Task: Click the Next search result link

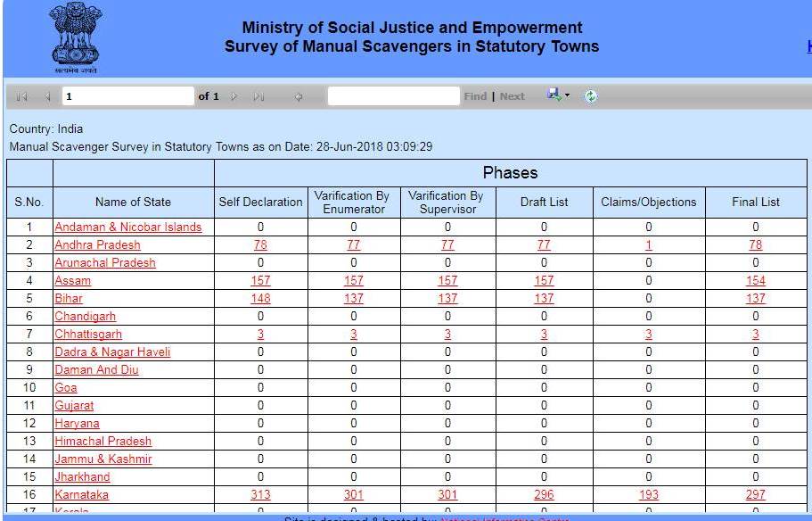Action: click(x=513, y=96)
